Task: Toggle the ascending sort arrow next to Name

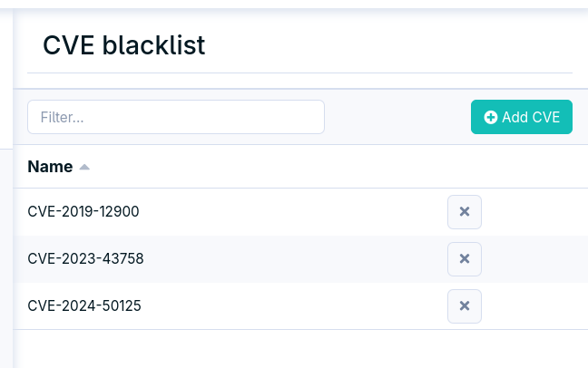Action: pyautogui.click(x=84, y=167)
